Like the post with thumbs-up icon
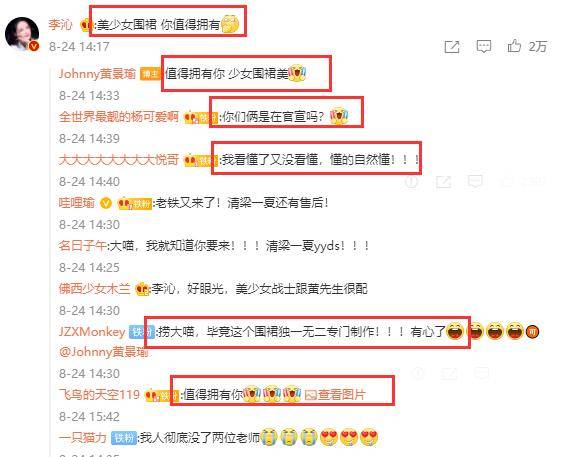The height and width of the screenshot is (457, 567). pos(514,46)
